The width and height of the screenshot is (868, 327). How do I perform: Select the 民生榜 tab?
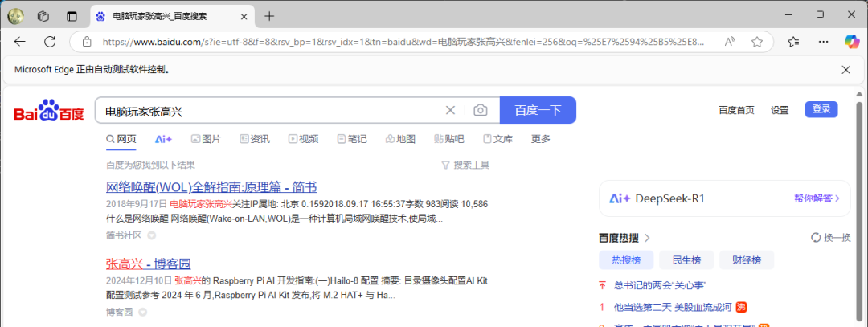(686, 260)
